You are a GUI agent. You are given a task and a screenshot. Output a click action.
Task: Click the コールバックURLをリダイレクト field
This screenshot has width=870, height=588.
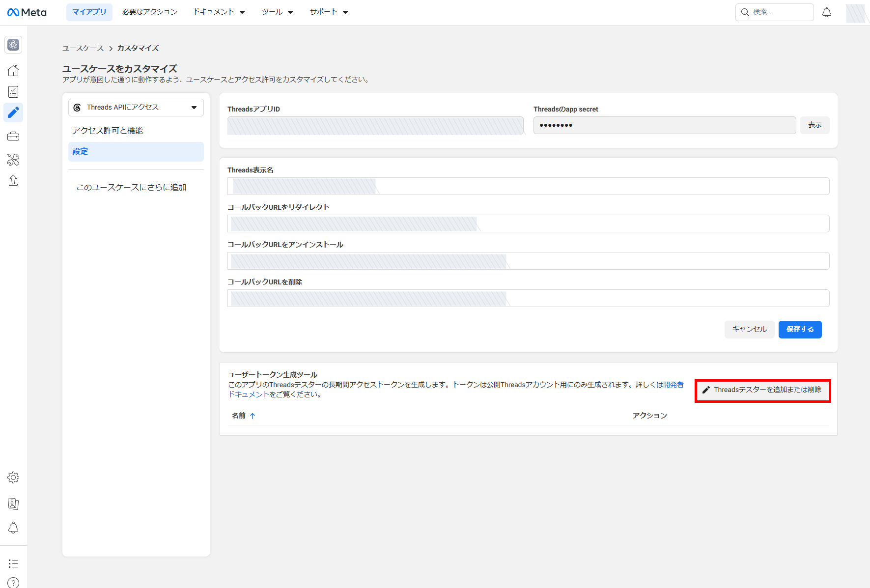coord(529,224)
